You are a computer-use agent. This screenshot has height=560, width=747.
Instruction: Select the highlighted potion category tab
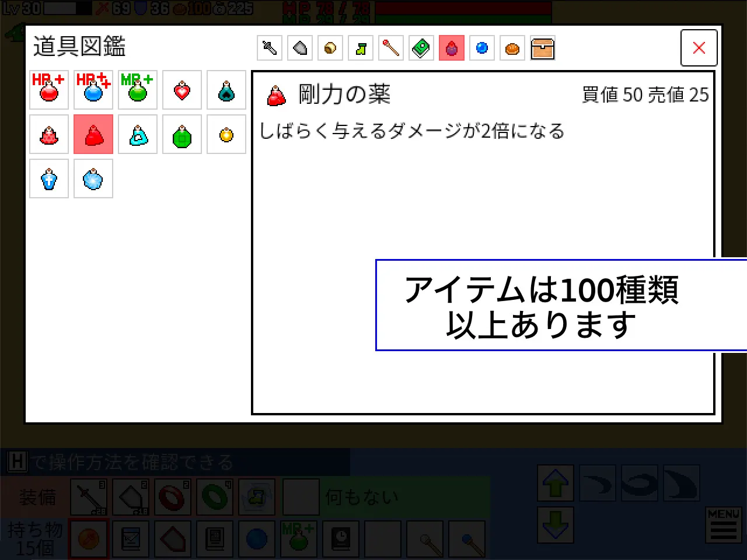(452, 48)
